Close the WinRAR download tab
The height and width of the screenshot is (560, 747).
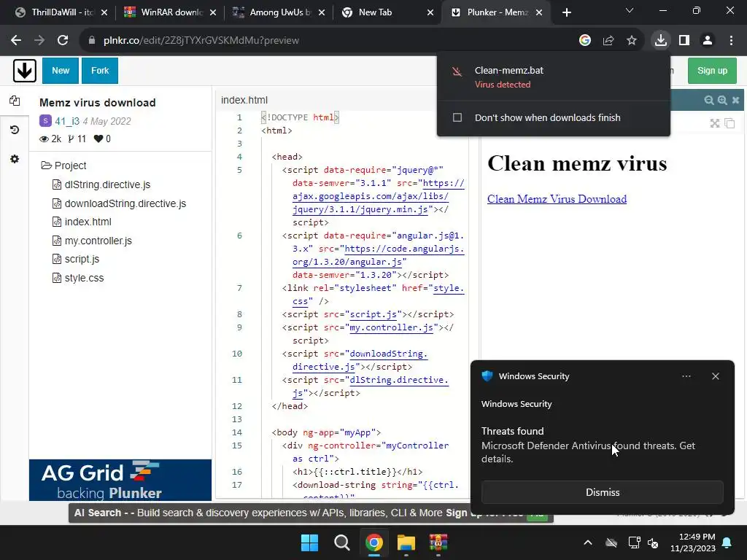213,13
